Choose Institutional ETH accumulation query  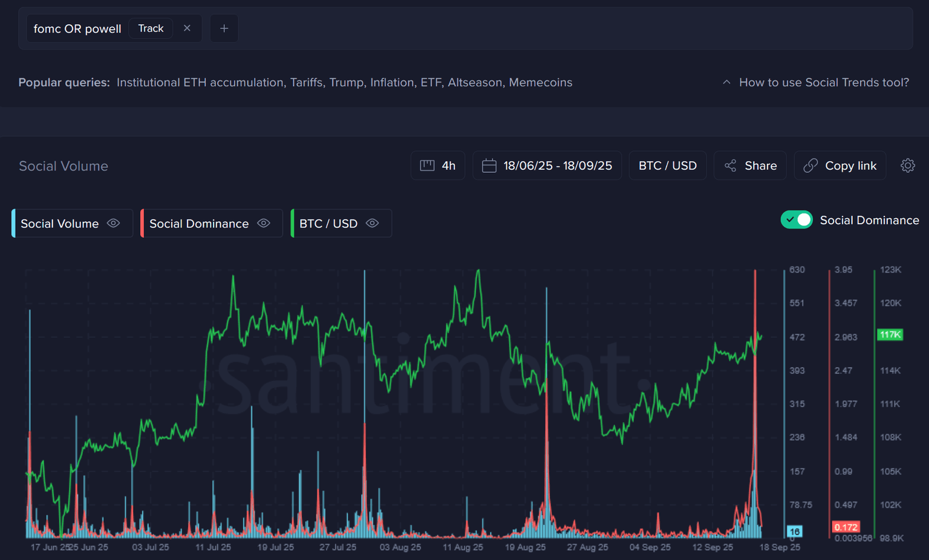(x=200, y=82)
